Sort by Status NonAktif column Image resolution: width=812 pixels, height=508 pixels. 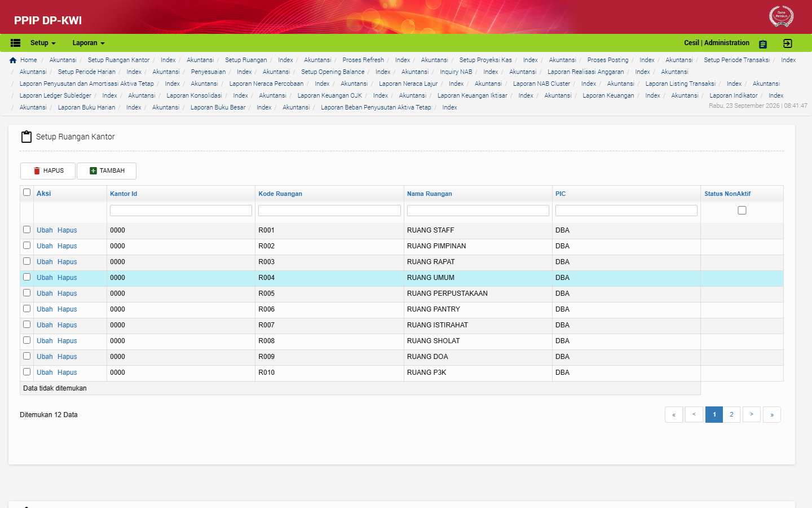pyautogui.click(x=727, y=194)
